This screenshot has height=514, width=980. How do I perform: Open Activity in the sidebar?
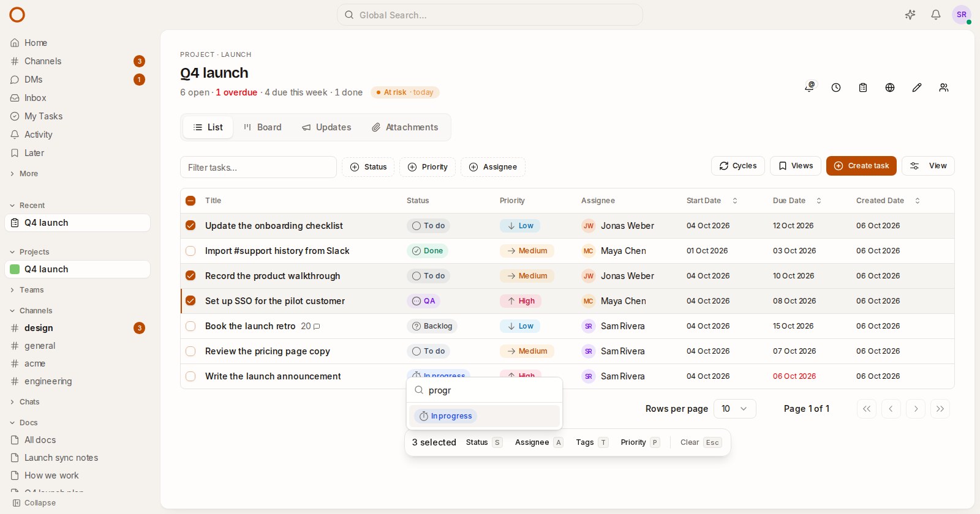click(77, 135)
